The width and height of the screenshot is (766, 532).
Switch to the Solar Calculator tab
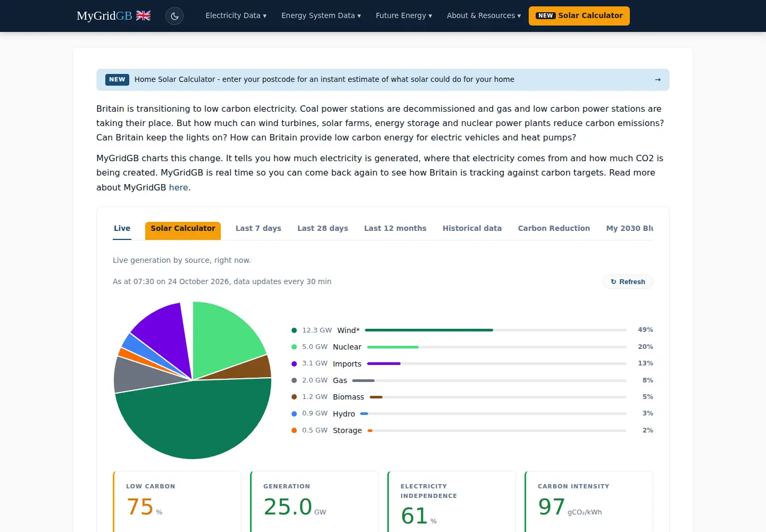point(183,230)
